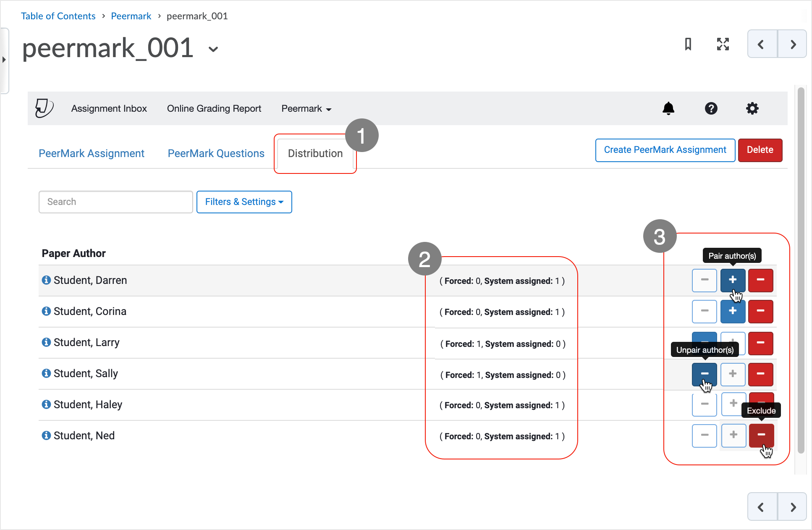Enter fullscreen mode

click(723, 44)
